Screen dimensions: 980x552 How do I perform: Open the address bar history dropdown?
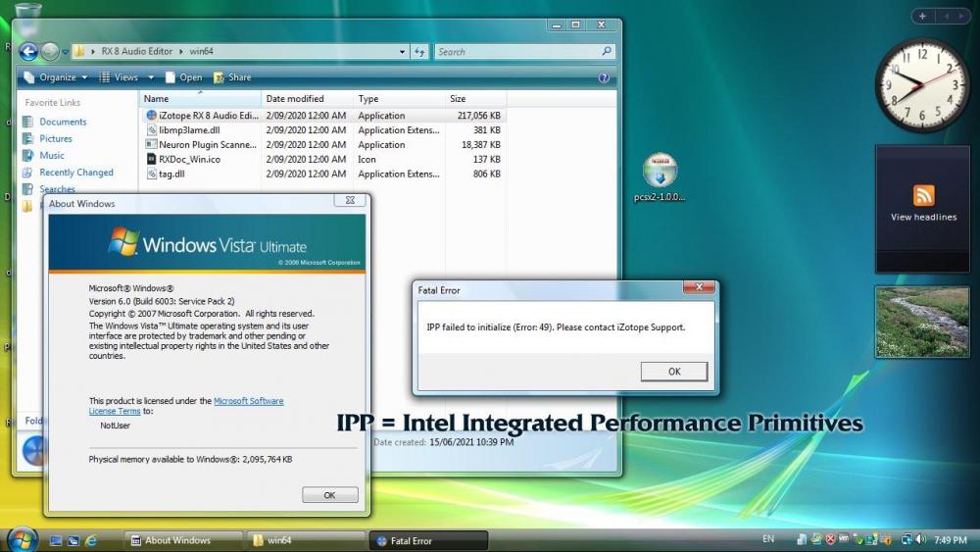[402, 52]
